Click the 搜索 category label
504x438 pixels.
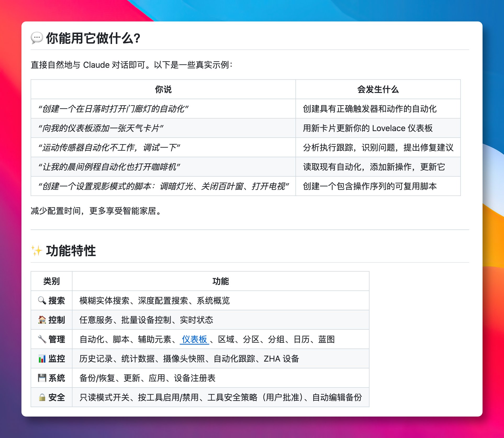click(x=57, y=300)
